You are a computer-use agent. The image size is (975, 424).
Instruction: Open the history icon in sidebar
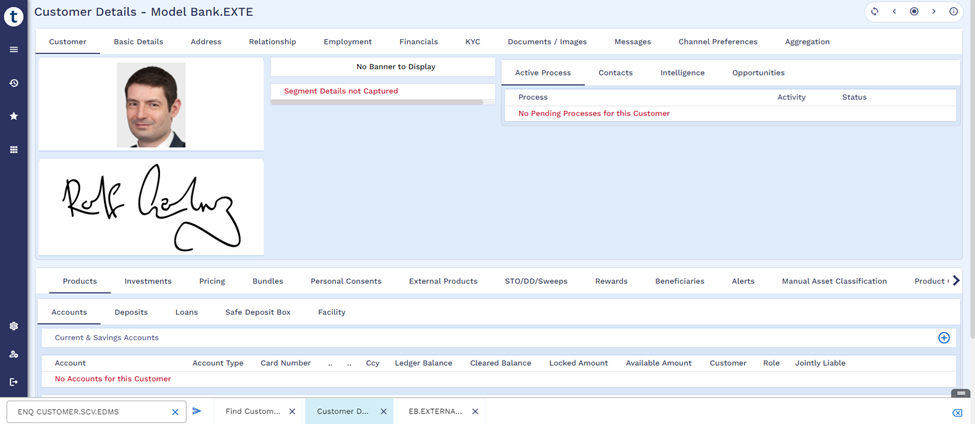pos(14,83)
